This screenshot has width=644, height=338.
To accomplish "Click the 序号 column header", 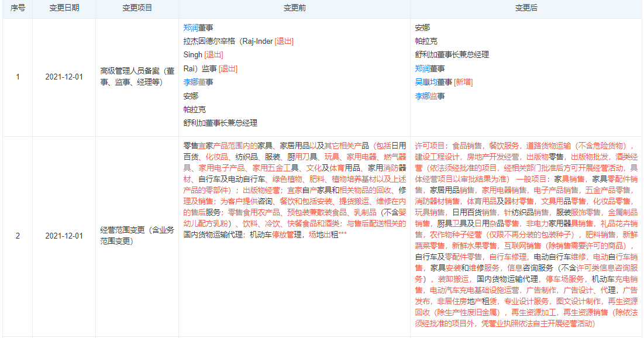I will click(18, 8).
